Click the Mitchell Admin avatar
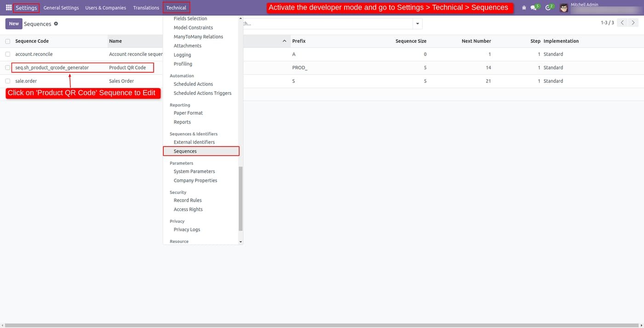 (x=564, y=8)
